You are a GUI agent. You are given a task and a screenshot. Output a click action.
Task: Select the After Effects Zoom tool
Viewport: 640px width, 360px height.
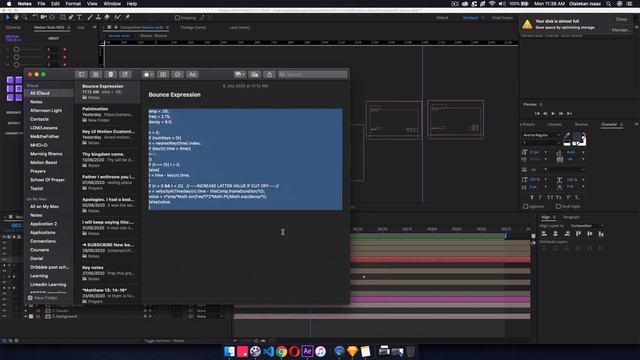click(x=24, y=18)
